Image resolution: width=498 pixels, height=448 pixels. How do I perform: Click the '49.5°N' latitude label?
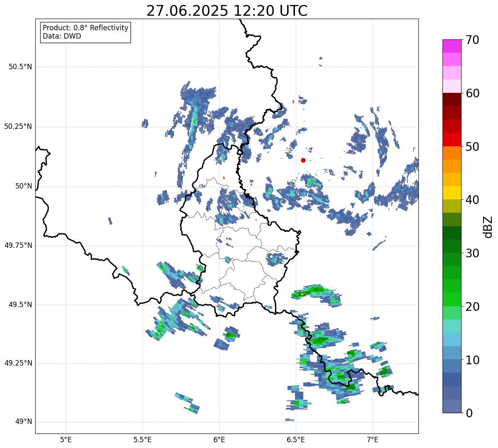pos(20,305)
